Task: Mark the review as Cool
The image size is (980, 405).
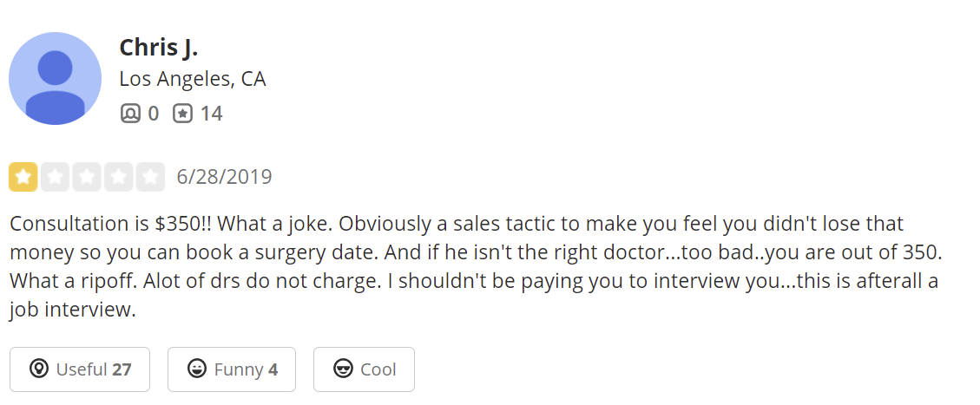Action: (364, 369)
